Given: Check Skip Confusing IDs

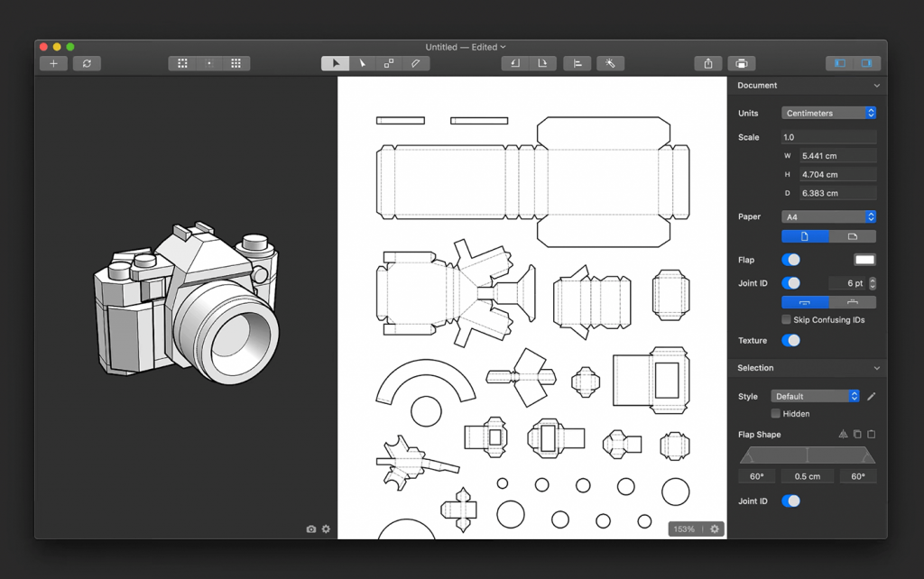Looking at the screenshot, I should tap(786, 320).
